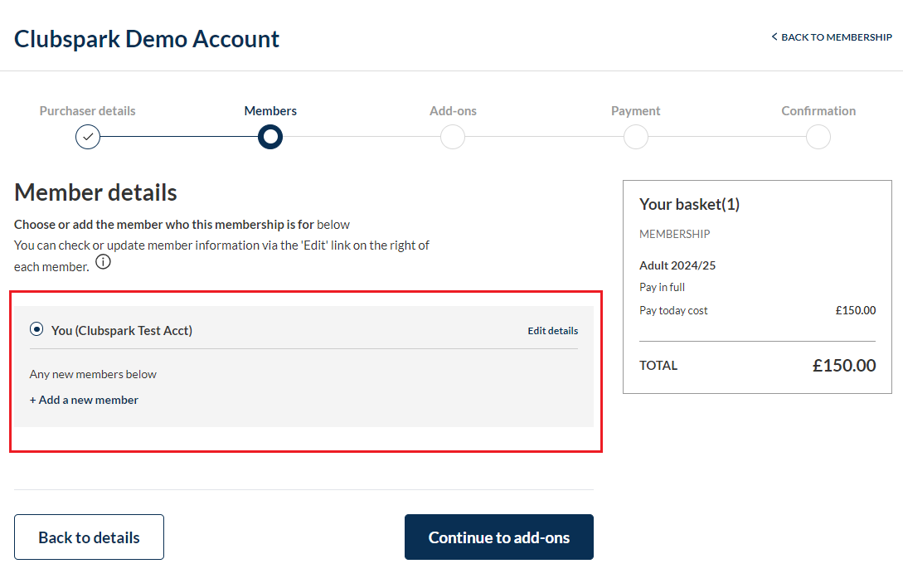The width and height of the screenshot is (903, 588).
Task: Click the active Members step circle
Action: [270, 137]
